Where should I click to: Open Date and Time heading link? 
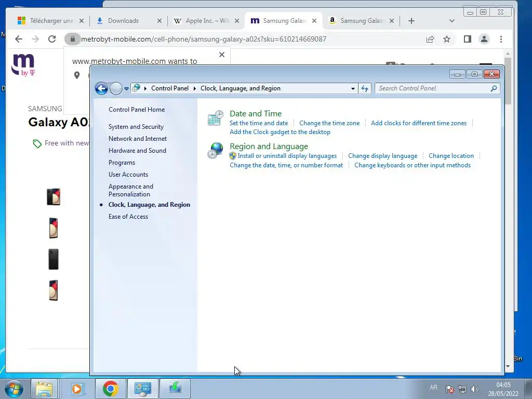click(x=256, y=113)
